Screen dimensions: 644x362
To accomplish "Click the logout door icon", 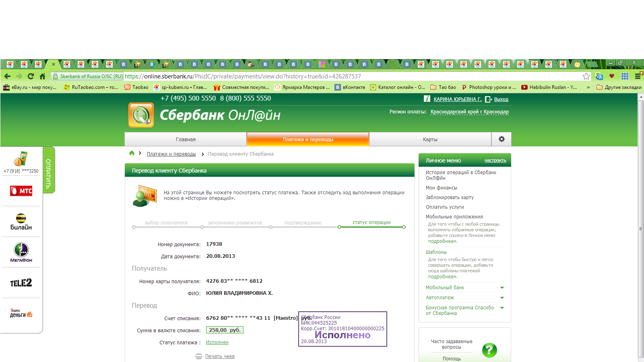I will tap(489, 99).
